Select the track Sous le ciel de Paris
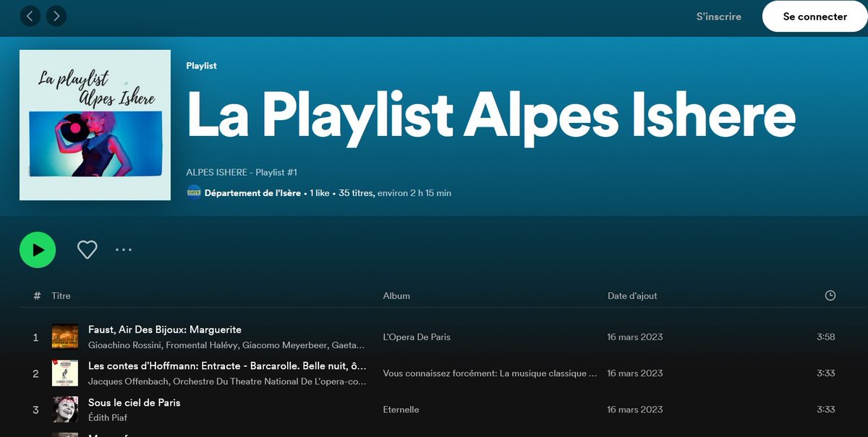868x437 pixels. tap(135, 402)
